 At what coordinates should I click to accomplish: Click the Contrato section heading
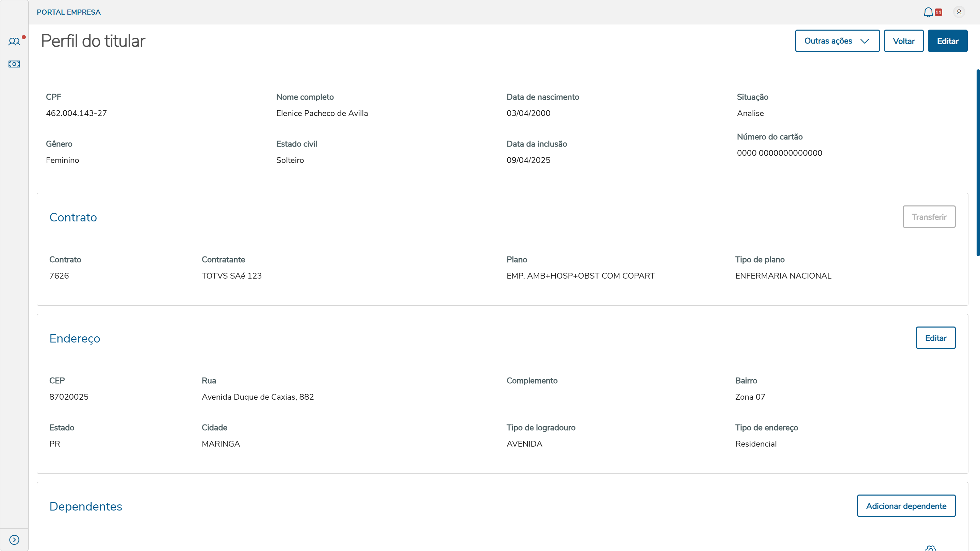tap(73, 217)
